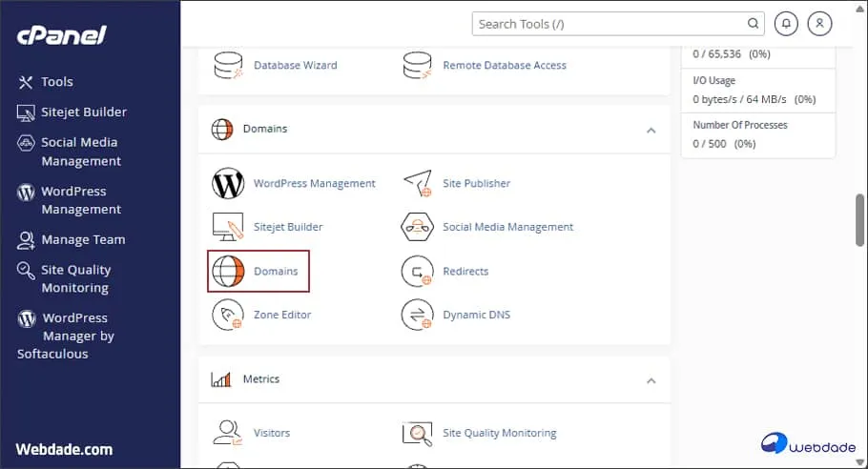Open the Dynamic DNS icon

coord(418,315)
